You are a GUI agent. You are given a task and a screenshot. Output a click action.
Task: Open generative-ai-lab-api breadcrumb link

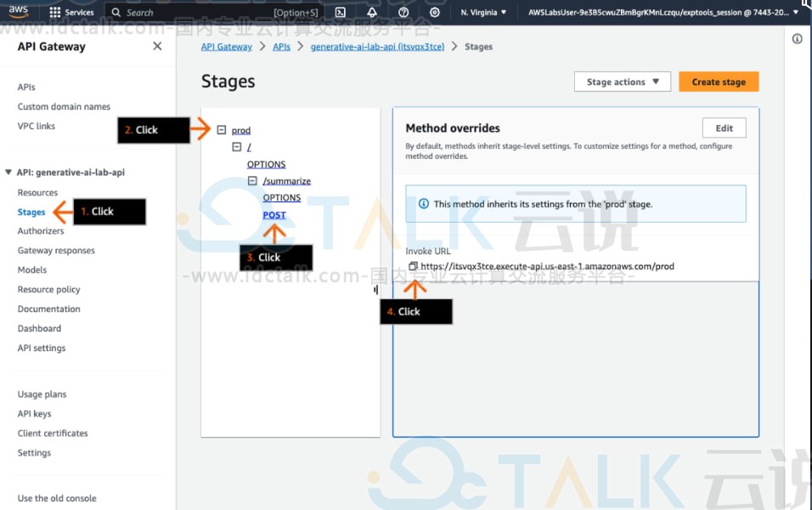(x=377, y=47)
